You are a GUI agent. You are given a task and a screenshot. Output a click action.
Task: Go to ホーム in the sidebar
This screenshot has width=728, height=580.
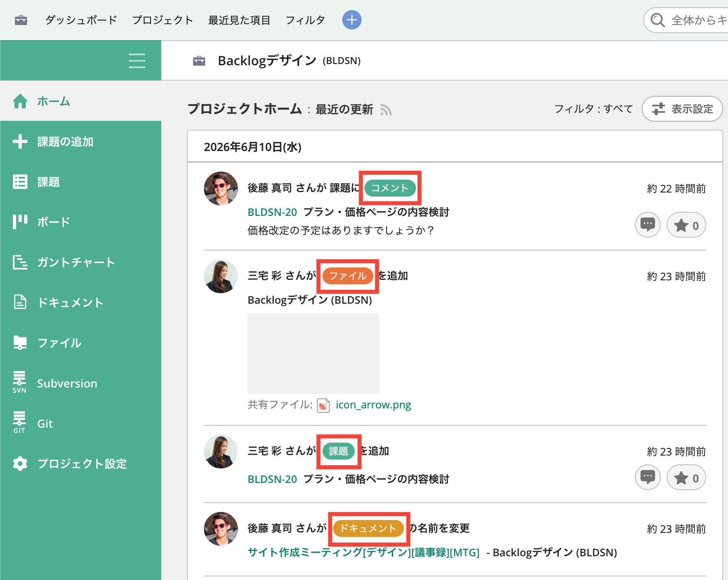81,101
